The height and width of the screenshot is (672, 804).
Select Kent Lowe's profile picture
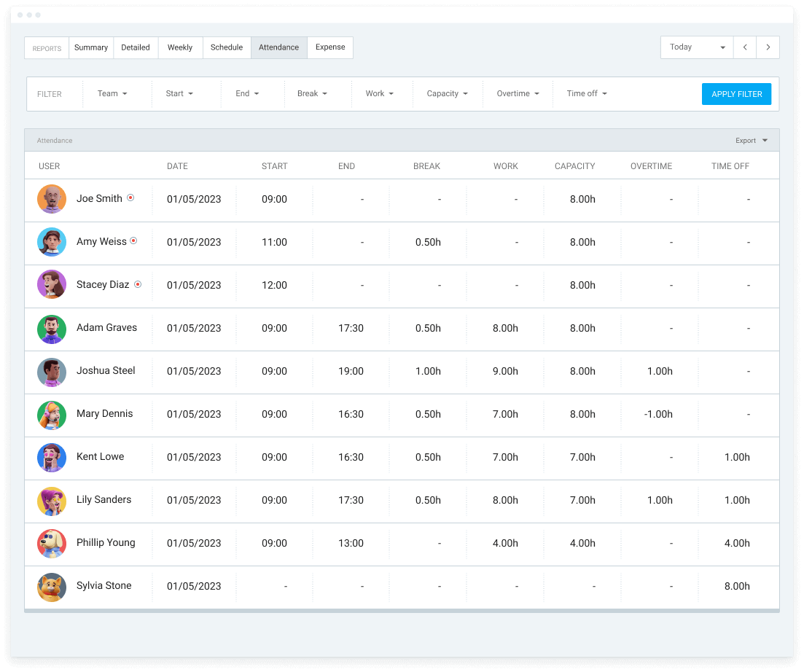click(x=52, y=456)
